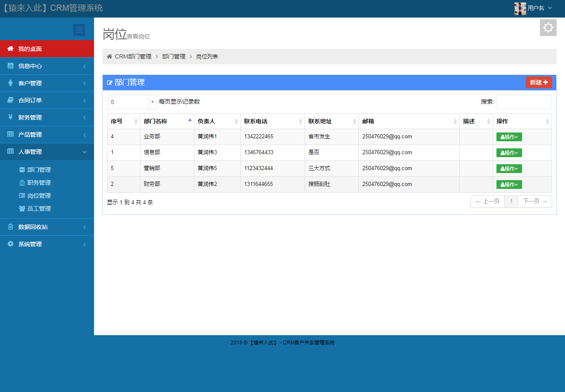565x392 pixels.
Task: Open the 250476029@qq.com email link for 营销部
Action: click(x=387, y=168)
